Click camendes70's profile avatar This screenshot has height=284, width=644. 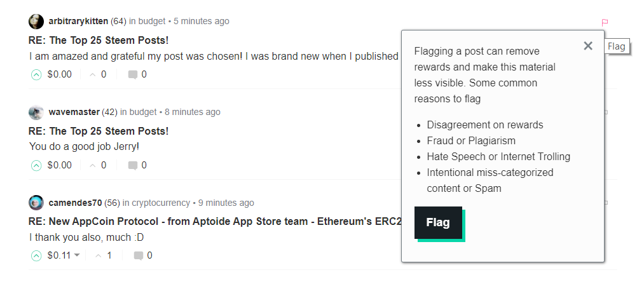[36, 203]
